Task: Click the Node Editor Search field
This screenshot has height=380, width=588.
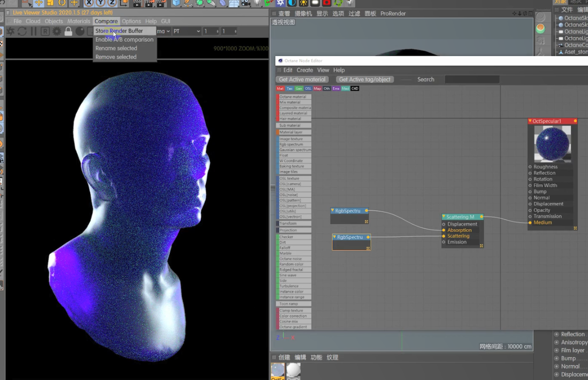Action: 472,80
